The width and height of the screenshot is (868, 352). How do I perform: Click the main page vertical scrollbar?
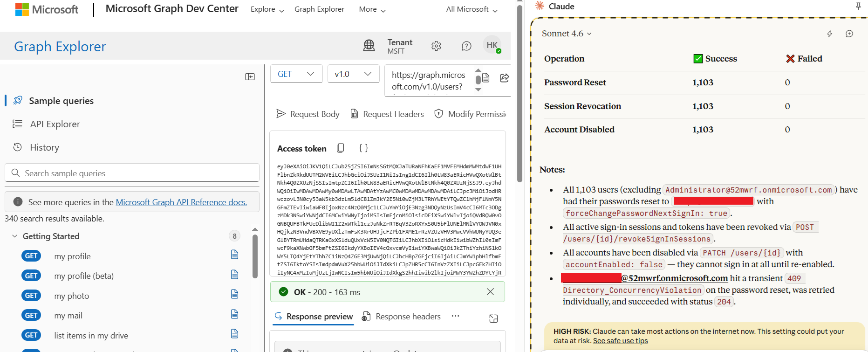point(519,93)
